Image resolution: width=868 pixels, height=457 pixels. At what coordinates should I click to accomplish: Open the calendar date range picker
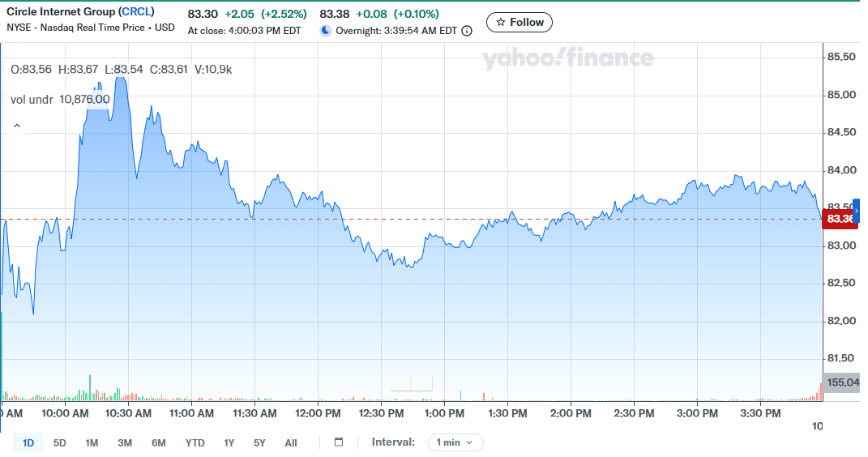(x=339, y=442)
